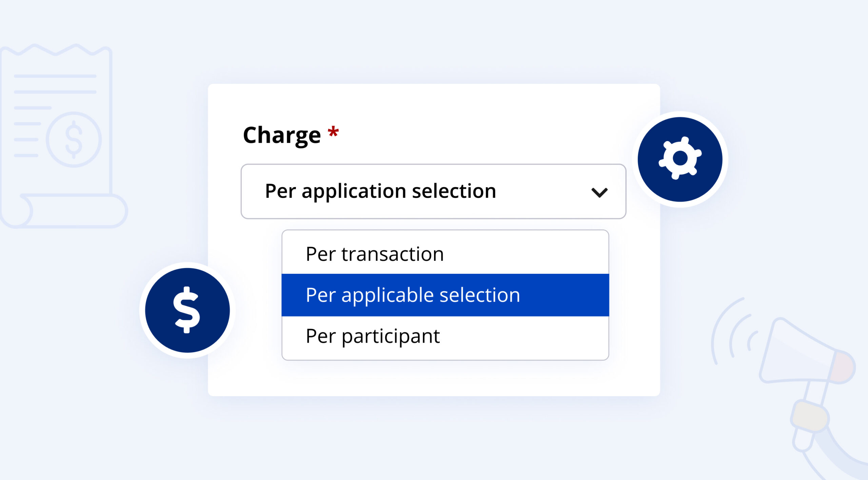Expand the Charge dropdown chevron arrow
Image resolution: width=868 pixels, height=480 pixels.
tap(599, 192)
